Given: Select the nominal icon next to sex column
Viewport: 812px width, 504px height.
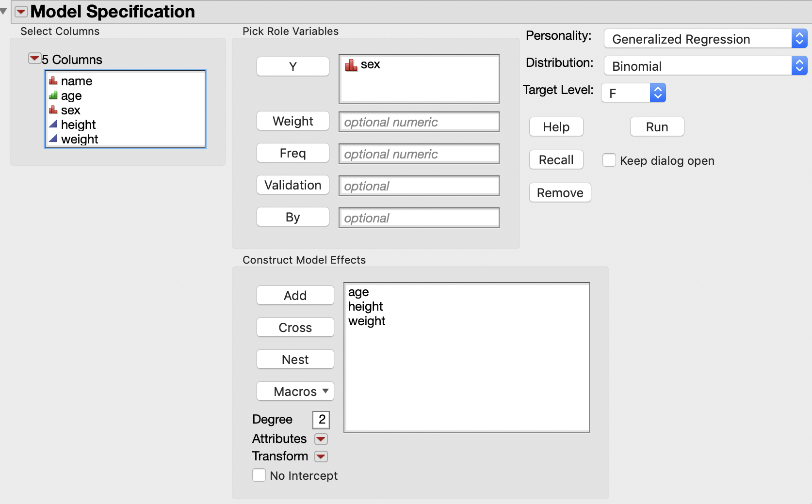Looking at the screenshot, I should coord(53,110).
